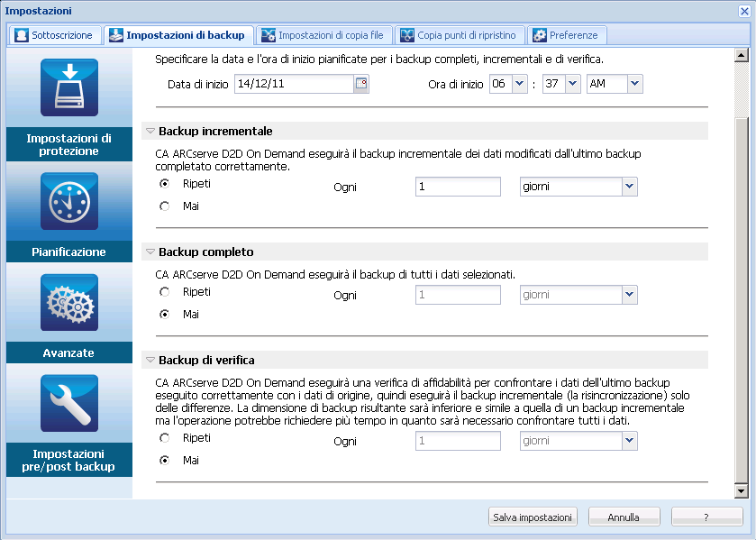
Task: Open the Preferenze tab
Action: coord(569,35)
